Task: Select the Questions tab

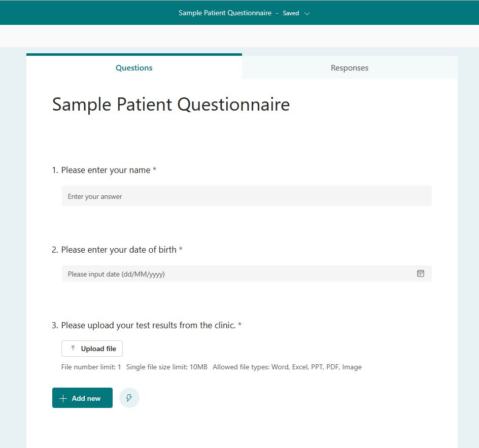Action: click(133, 67)
